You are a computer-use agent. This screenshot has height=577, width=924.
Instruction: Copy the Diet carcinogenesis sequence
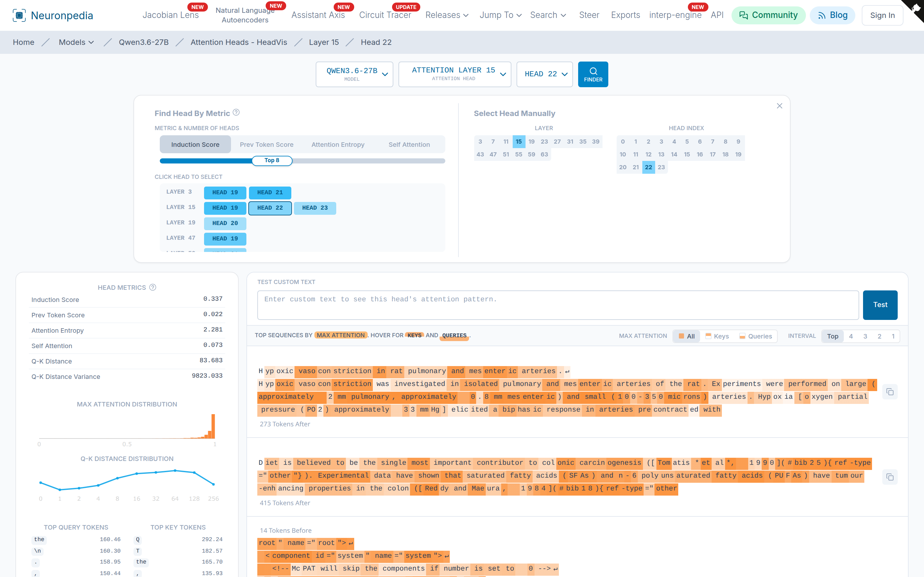click(x=890, y=477)
